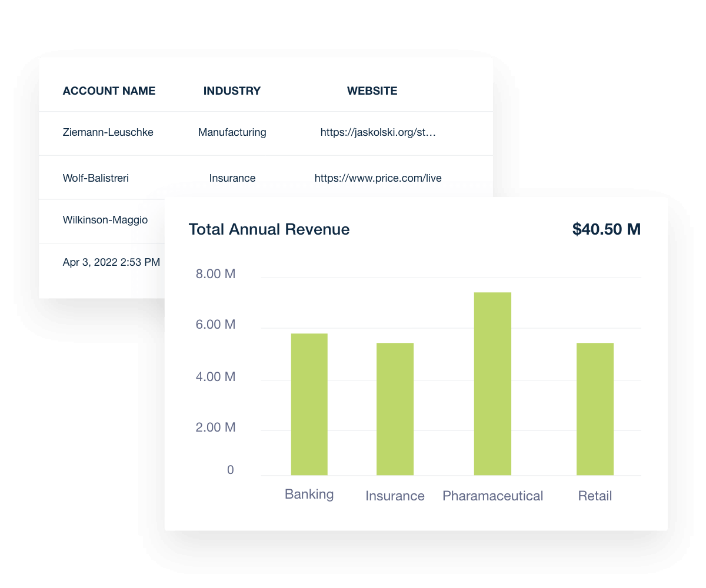Click the Banking axis label

[x=309, y=495]
